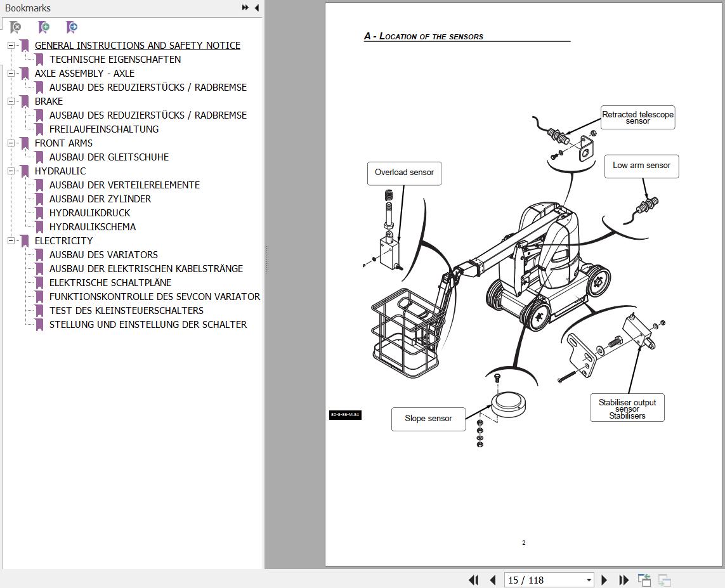Go to the previous page
This screenshot has height=588, width=725.
(x=492, y=580)
